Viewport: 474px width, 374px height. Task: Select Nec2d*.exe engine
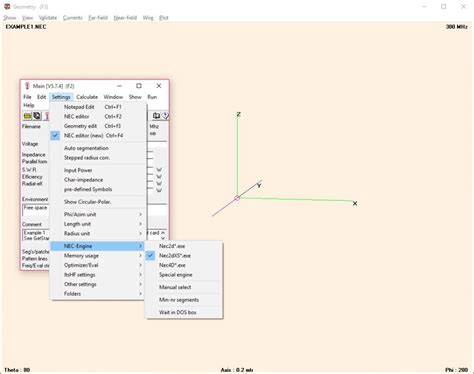pyautogui.click(x=184, y=246)
